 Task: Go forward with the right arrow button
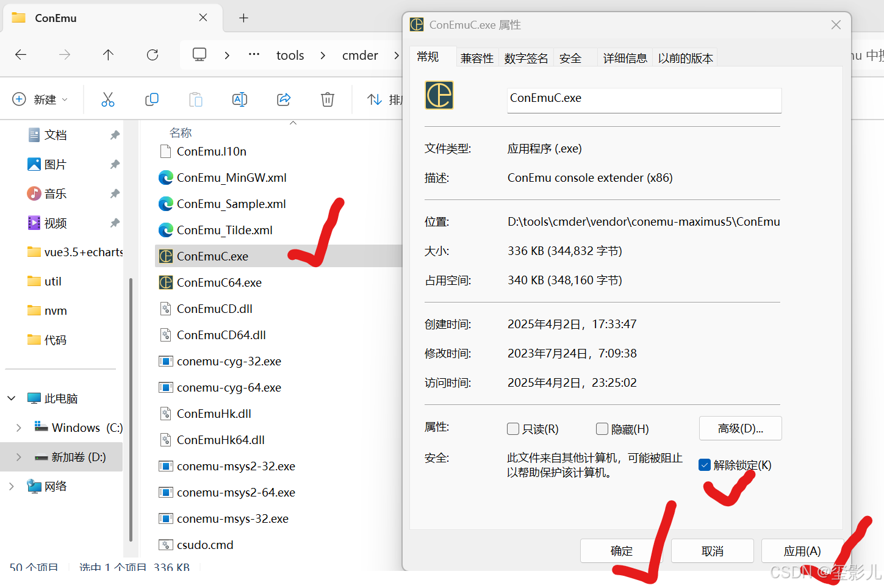click(x=65, y=55)
